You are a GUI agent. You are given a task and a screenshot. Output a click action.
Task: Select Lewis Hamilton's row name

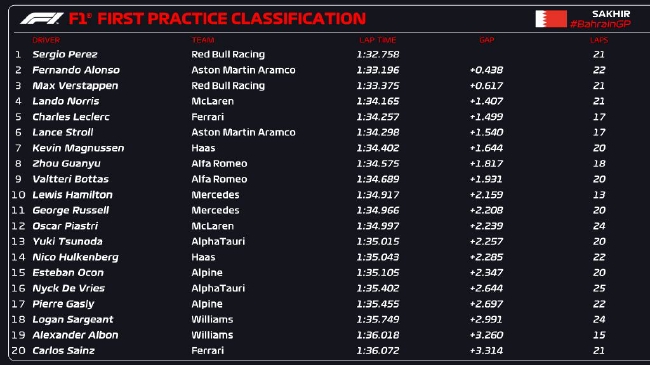tap(72, 195)
